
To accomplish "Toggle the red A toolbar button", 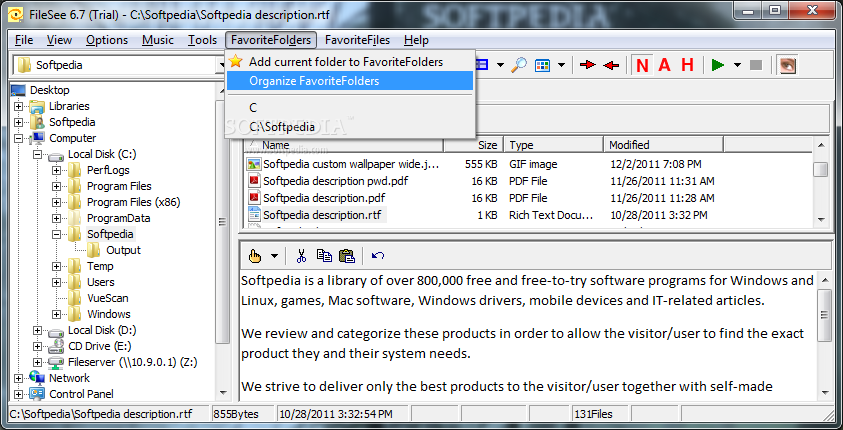I will [x=665, y=65].
